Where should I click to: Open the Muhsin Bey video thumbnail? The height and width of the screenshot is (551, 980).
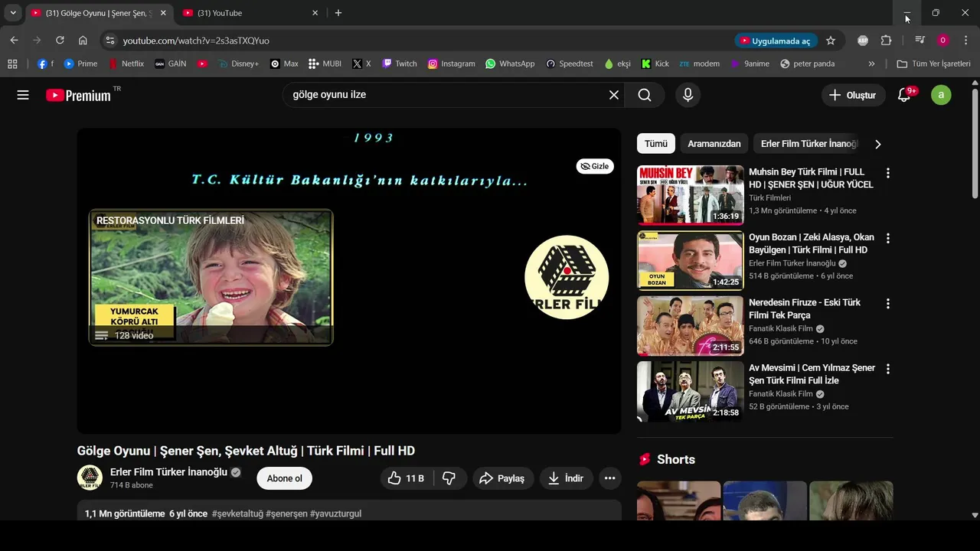690,194
